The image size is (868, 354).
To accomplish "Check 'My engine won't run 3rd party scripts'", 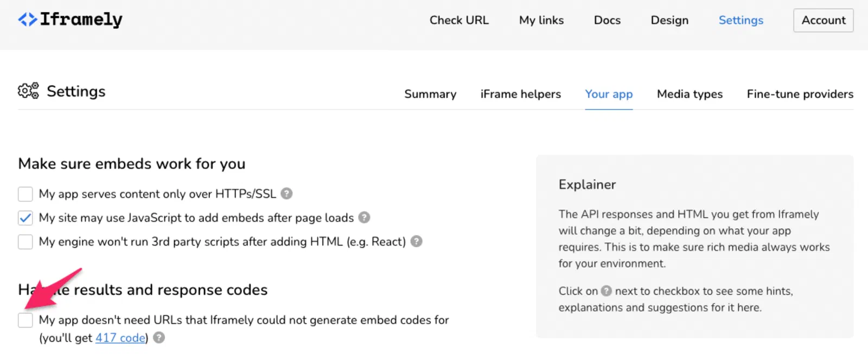I will [25, 242].
